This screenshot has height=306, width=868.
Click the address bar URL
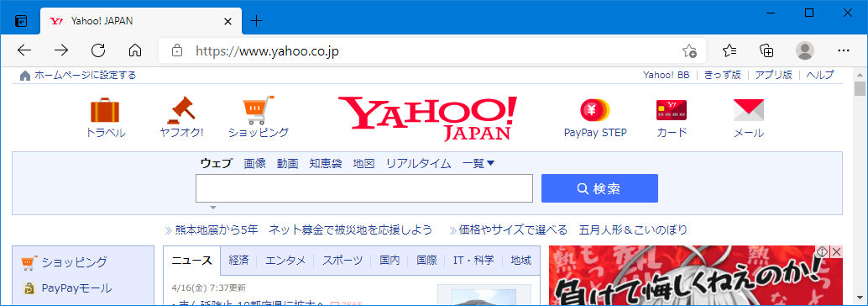coord(268,51)
